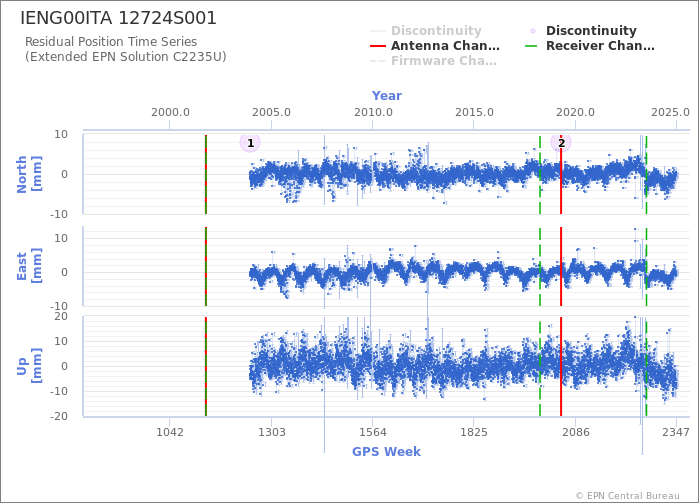Click the GPS week 1825 tick label

[x=474, y=432]
